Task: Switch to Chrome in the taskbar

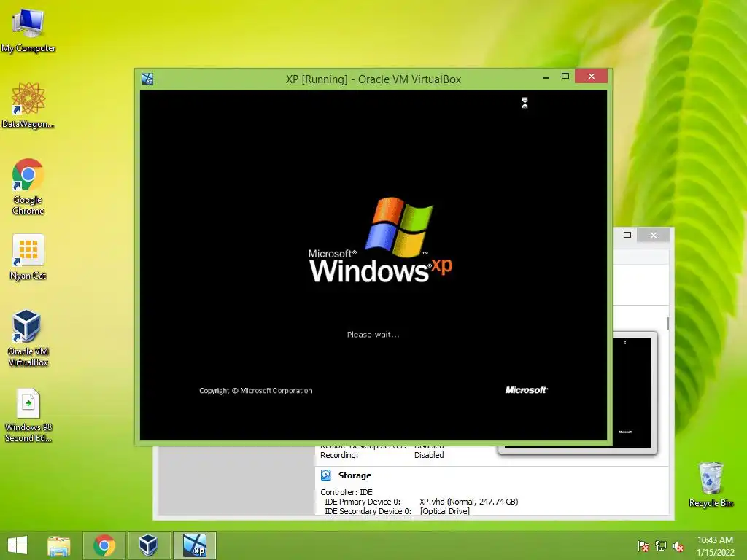Action: (x=104, y=545)
